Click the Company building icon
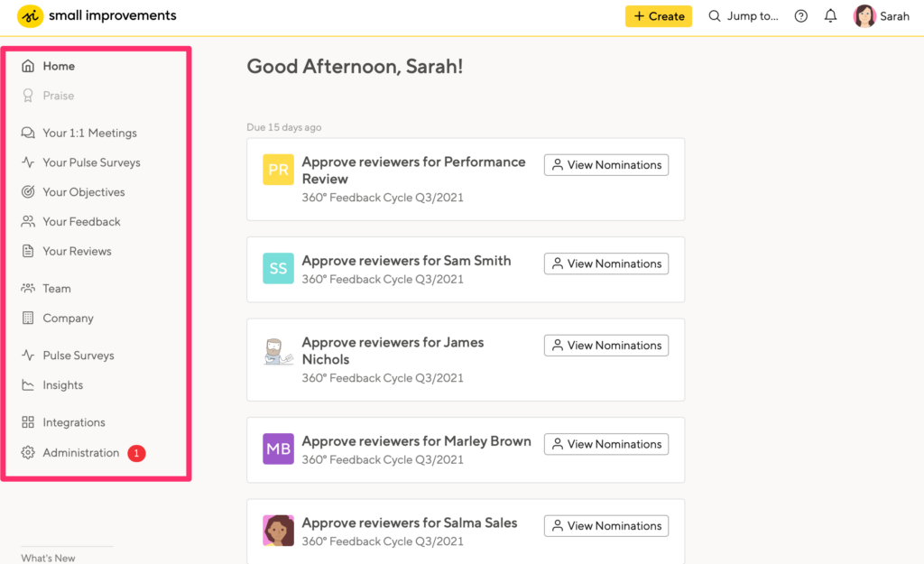This screenshot has width=924, height=564. 28,318
